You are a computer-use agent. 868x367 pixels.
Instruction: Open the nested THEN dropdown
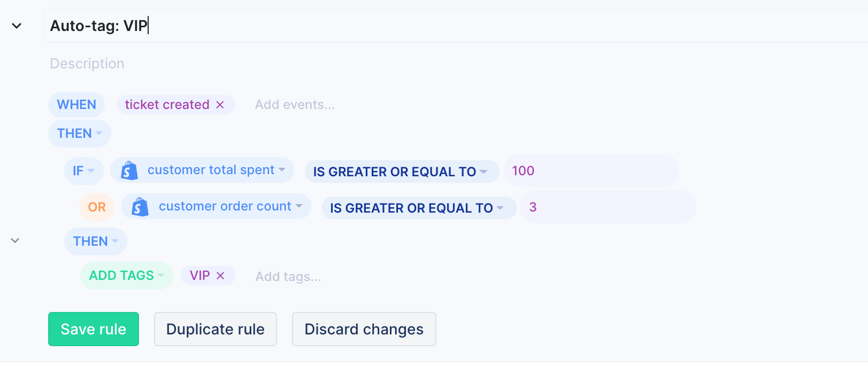click(x=96, y=241)
